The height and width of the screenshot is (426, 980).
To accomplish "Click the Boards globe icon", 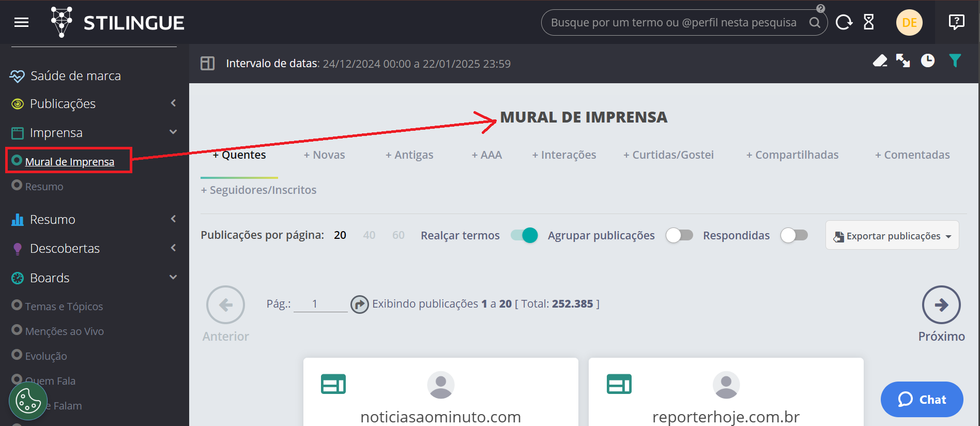I will [18, 278].
